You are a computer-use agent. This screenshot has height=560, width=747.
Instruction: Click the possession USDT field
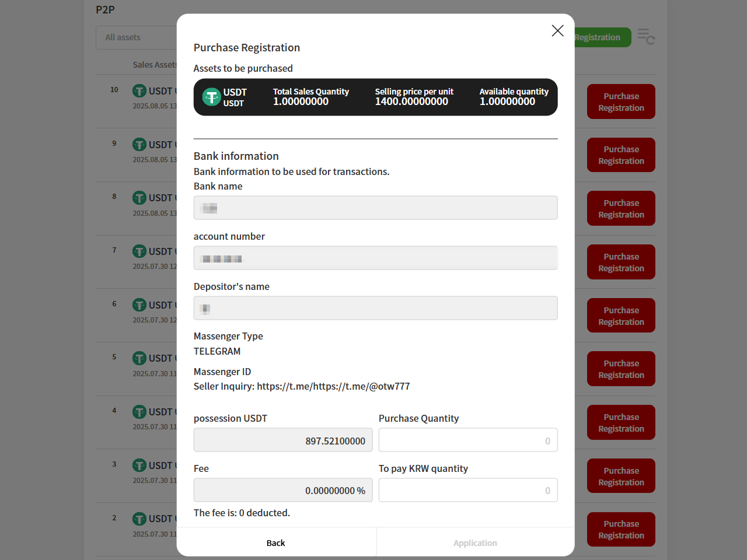tap(283, 440)
